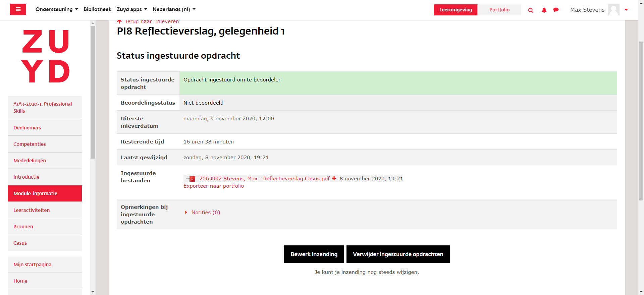This screenshot has width=644, height=295.
Task: Click the red plus icon beside PDF
Action: tap(334, 178)
